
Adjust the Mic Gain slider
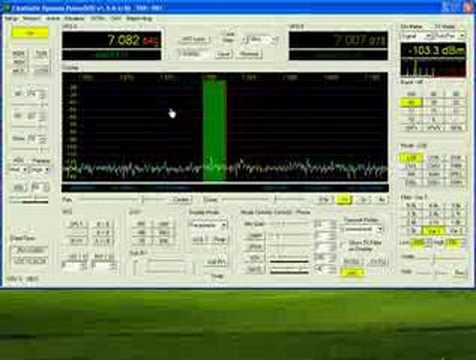click(x=289, y=224)
